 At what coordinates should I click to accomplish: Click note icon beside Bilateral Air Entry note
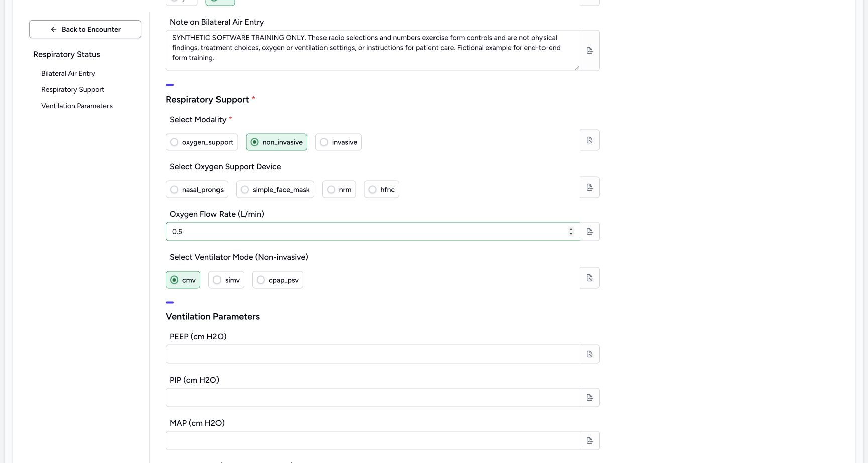(x=589, y=51)
